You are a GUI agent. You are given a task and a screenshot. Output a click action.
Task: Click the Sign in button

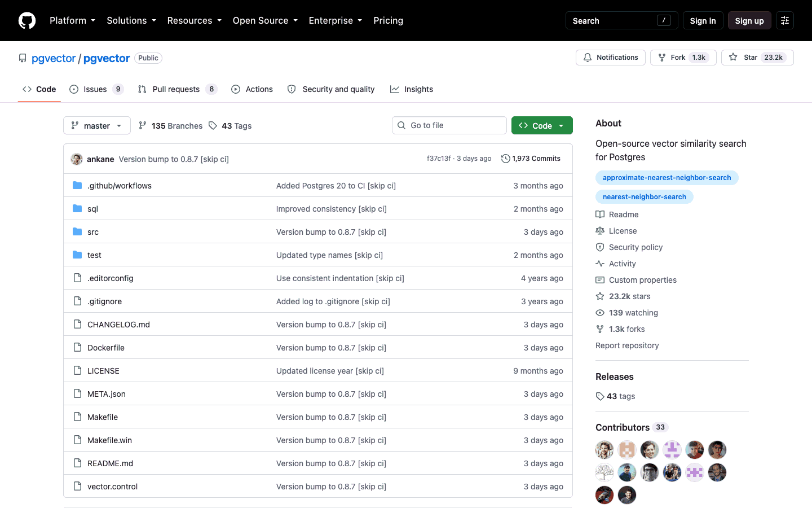click(703, 20)
